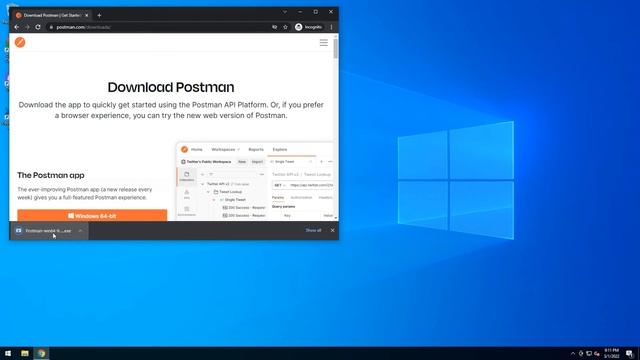The width and height of the screenshot is (640, 360).
Task: Expand options arrow for Postman exe download
Action: [80, 231]
